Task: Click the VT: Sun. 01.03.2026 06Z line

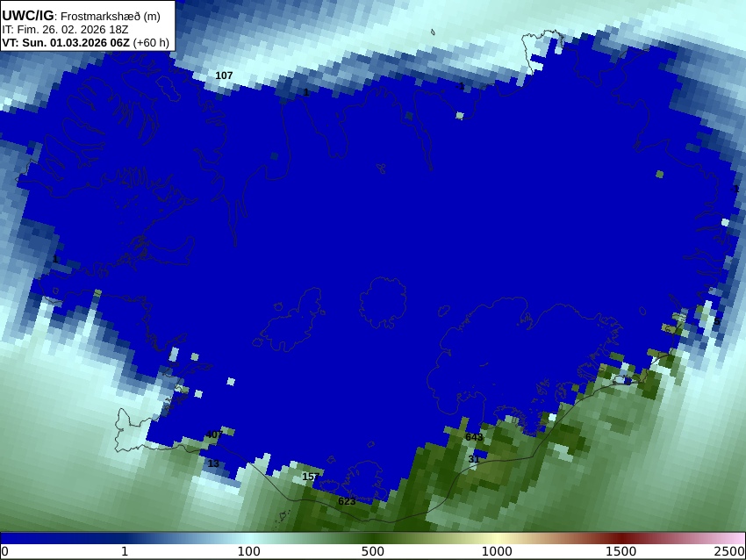Action: (66, 43)
